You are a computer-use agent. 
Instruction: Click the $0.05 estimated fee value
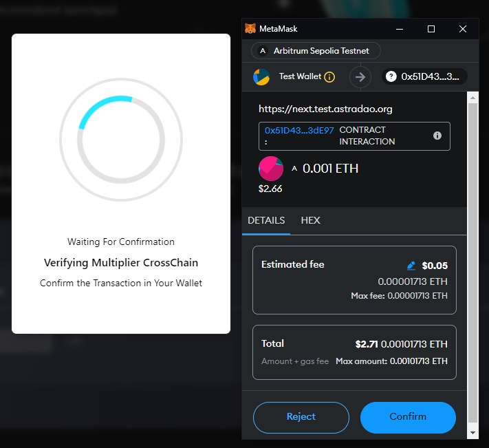pyautogui.click(x=435, y=266)
